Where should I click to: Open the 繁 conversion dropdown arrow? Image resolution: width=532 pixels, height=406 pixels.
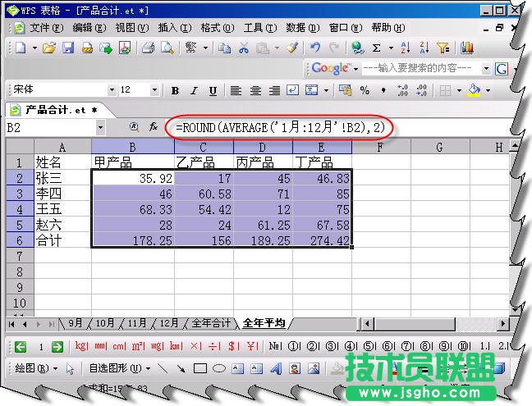205,48
